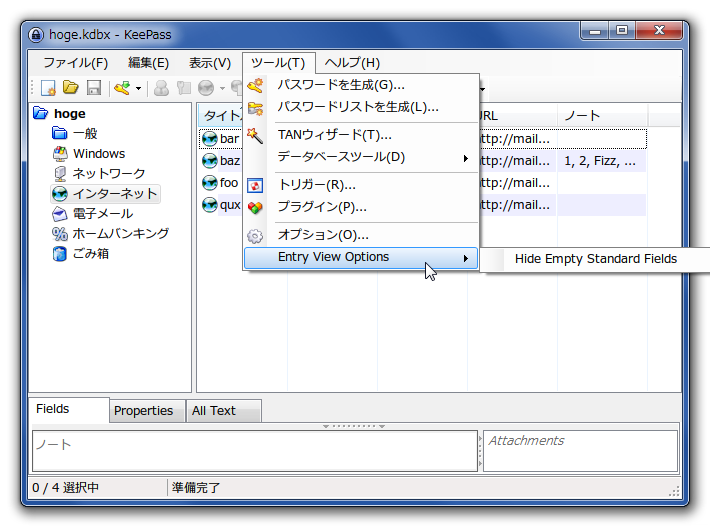The height and width of the screenshot is (527, 710).
Task: Click the globe icon of entry qux
Action: [x=209, y=205]
